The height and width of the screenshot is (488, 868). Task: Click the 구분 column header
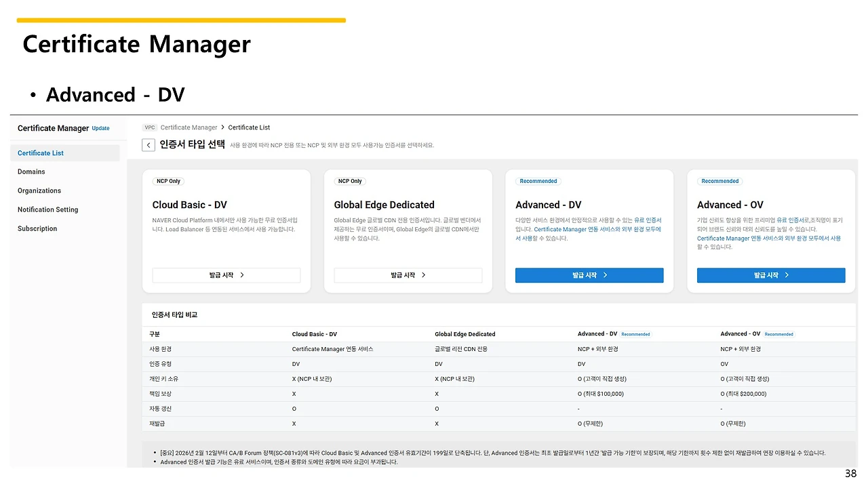[x=155, y=334]
